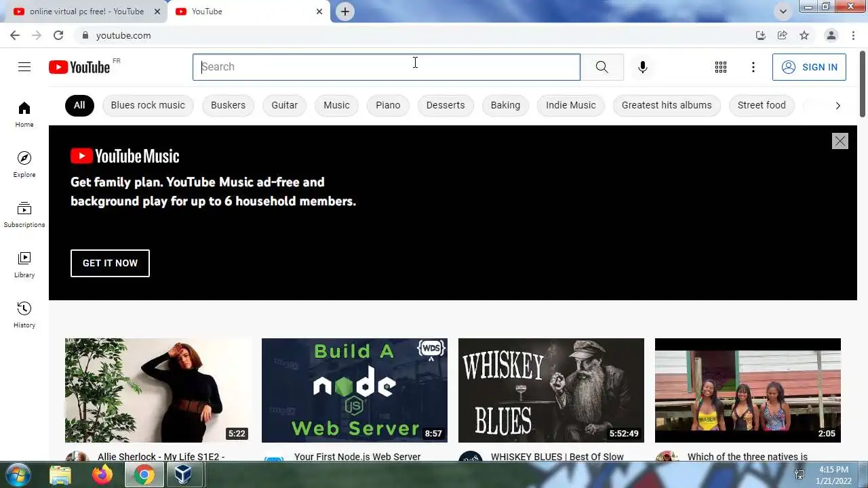Open the Node Web Server video thumbnail
The height and width of the screenshot is (488, 868).
tap(355, 390)
